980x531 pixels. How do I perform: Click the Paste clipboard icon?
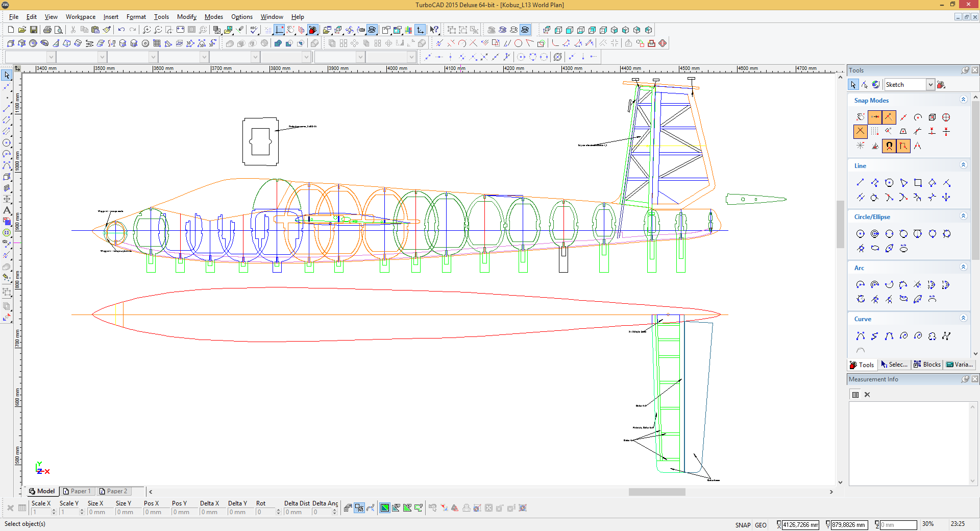click(95, 30)
